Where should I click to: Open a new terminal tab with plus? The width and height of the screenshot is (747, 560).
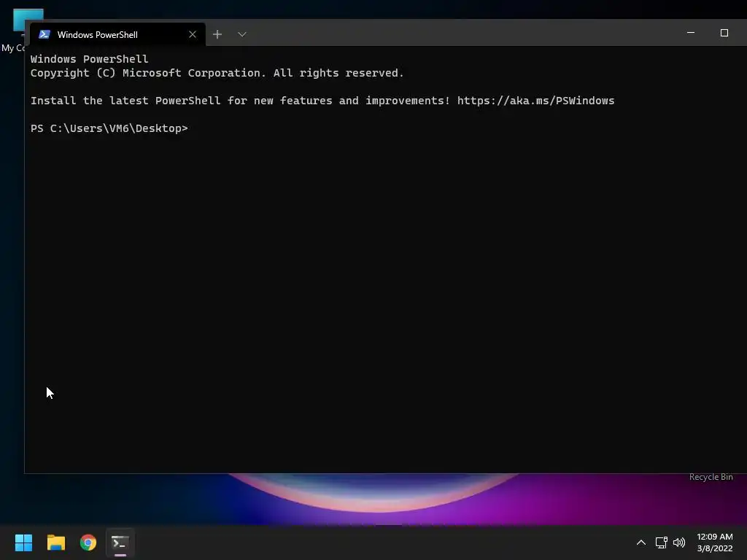point(217,34)
